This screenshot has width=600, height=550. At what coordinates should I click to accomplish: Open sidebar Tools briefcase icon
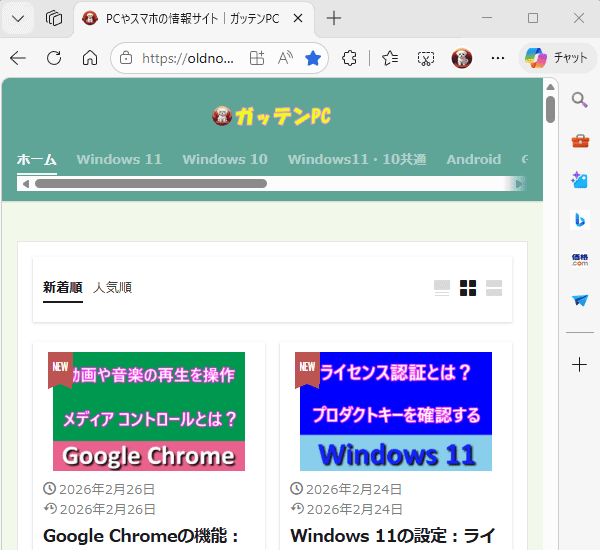(580, 141)
